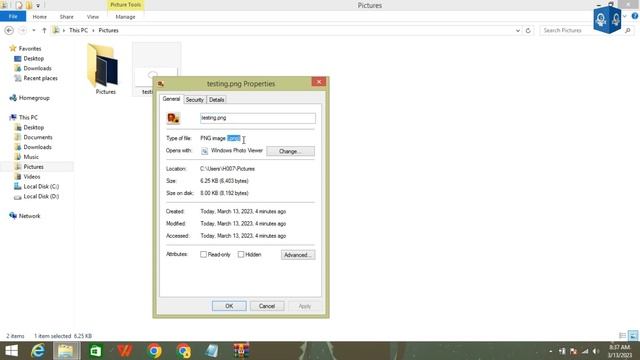Open first Chrome taskbar icon
Screen dimensions: 640x360
coord(154,351)
